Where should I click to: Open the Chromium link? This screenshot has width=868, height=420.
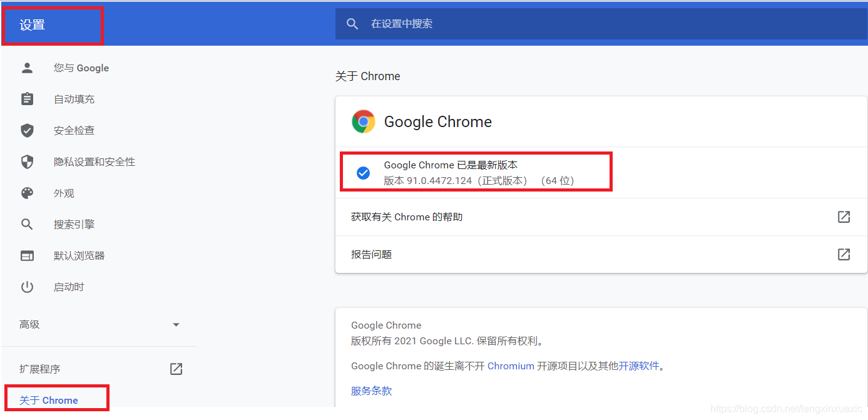(511, 366)
